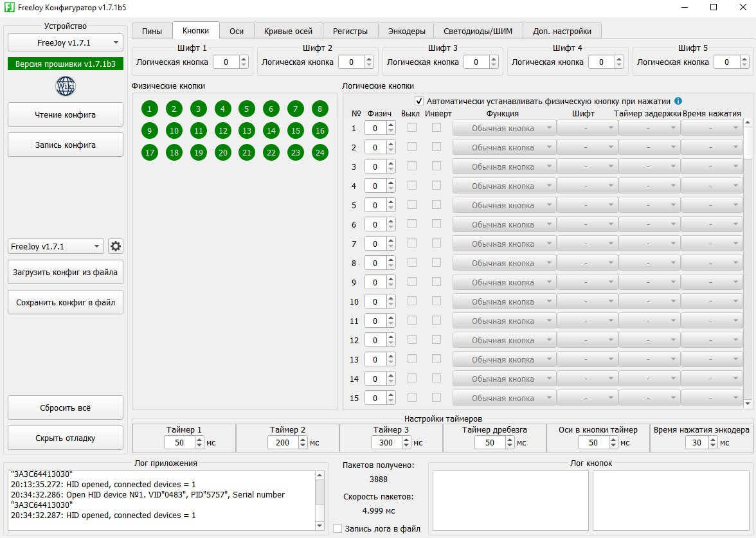Click physical button indicator 20

222,153
